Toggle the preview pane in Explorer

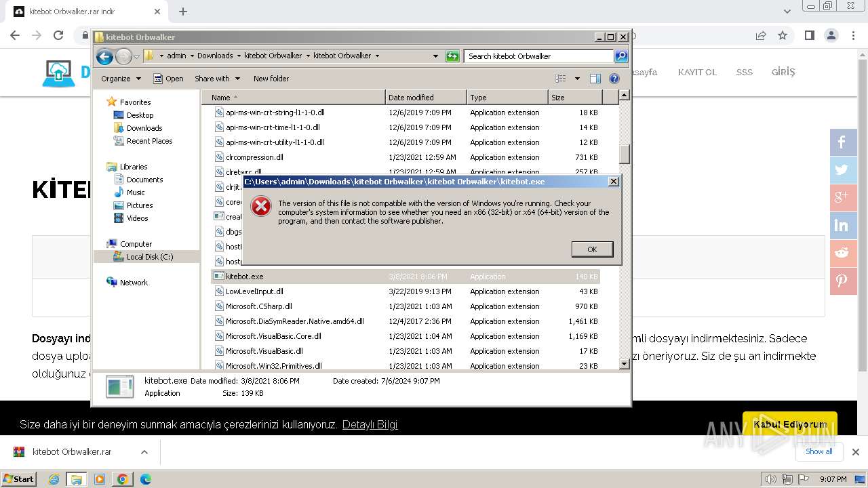pyautogui.click(x=595, y=79)
